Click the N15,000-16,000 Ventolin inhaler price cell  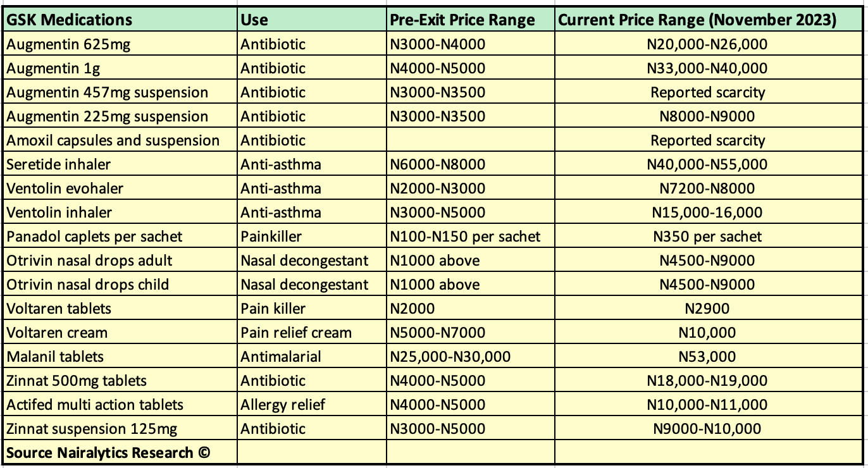pyautogui.click(x=708, y=212)
